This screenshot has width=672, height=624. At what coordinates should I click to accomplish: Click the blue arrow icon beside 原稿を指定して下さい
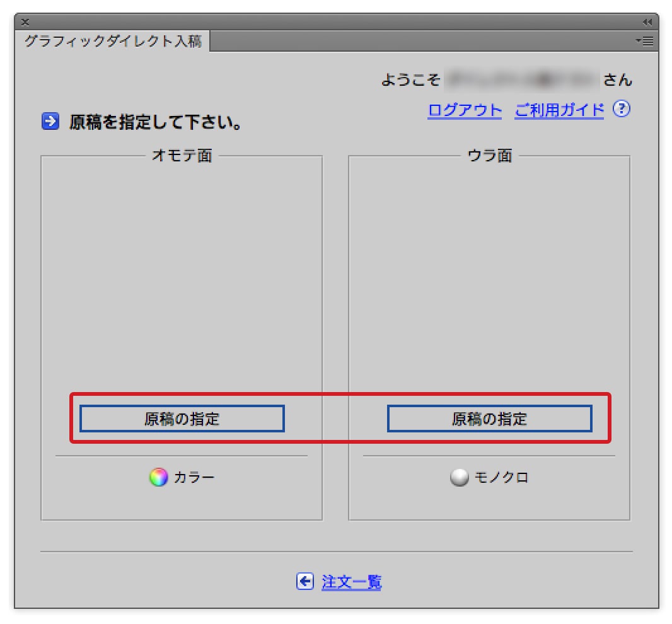point(50,121)
